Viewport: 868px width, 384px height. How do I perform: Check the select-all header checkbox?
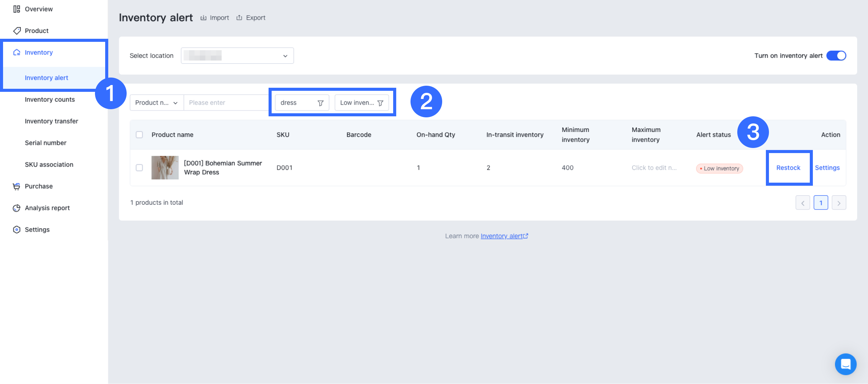139,135
